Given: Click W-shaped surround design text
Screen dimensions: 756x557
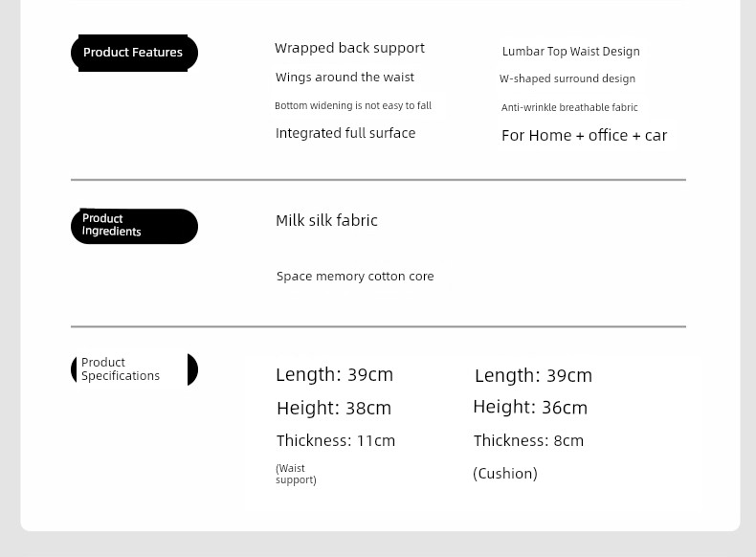Looking at the screenshot, I should (567, 78).
